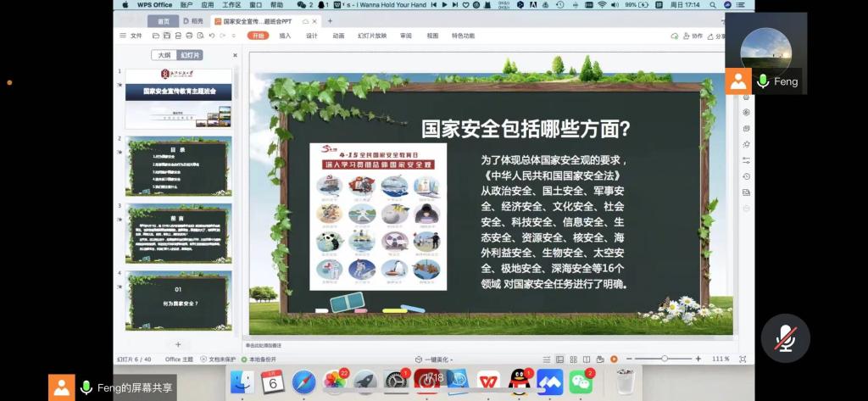Open the 插入 ribbon tab

pyautogui.click(x=285, y=36)
